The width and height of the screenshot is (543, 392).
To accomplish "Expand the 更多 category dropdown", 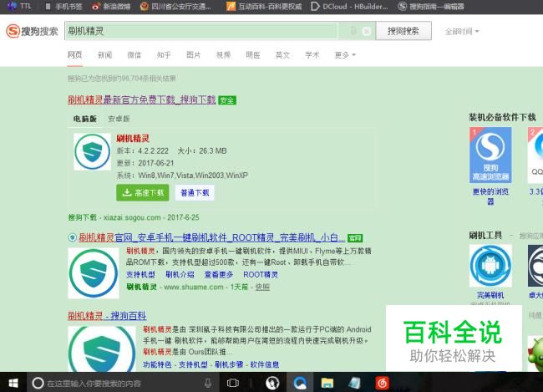I will [x=345, y=55].
